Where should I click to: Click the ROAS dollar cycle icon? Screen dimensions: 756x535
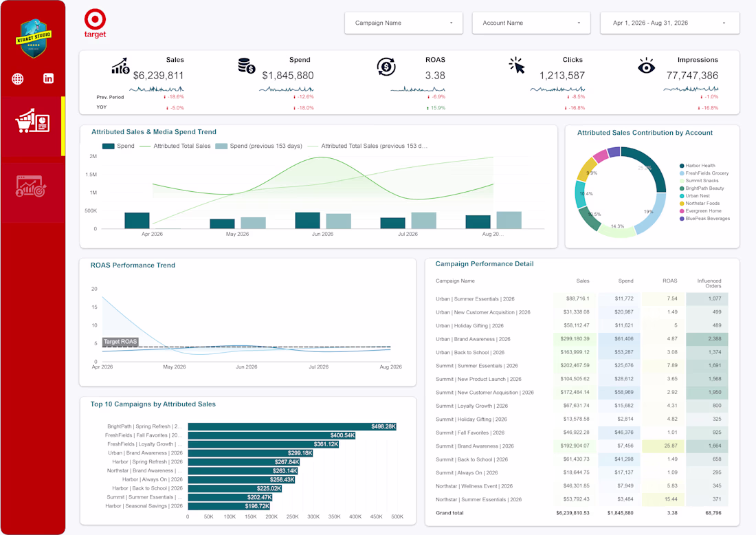[x=386, y=67]
